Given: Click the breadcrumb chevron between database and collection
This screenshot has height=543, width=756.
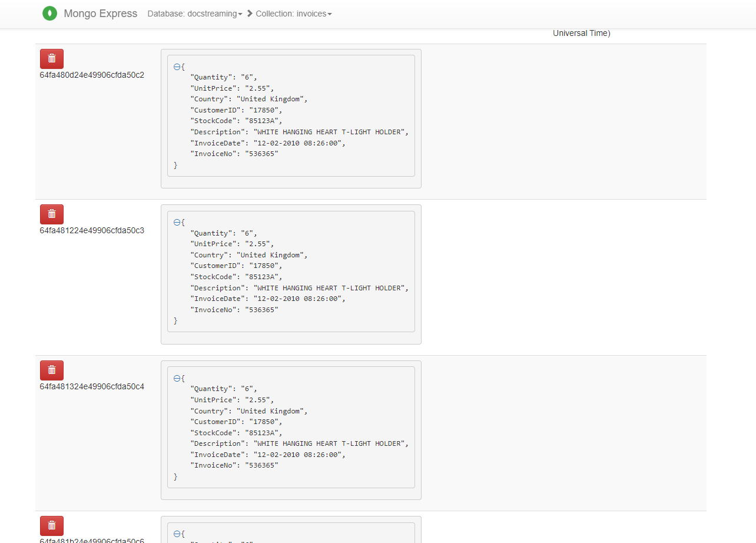Looking at the screenshot, I should point(248,13).
